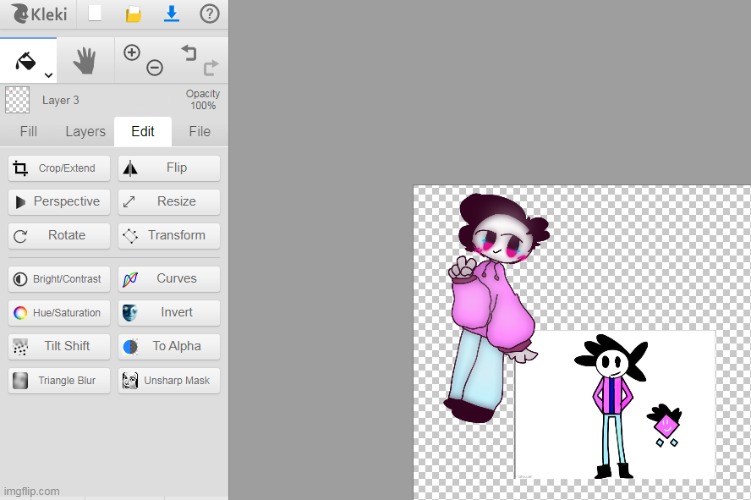Select the Hand pan tool

[x=85, y=62]
